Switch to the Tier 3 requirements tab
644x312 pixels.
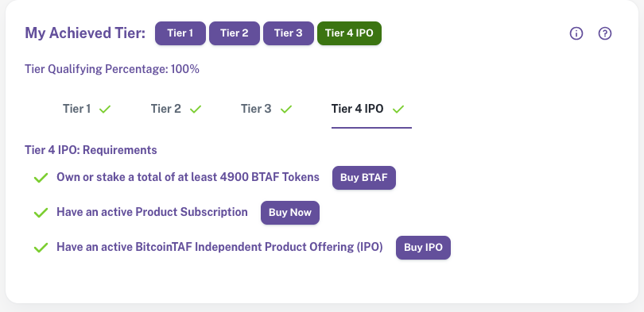pos(266,109)
